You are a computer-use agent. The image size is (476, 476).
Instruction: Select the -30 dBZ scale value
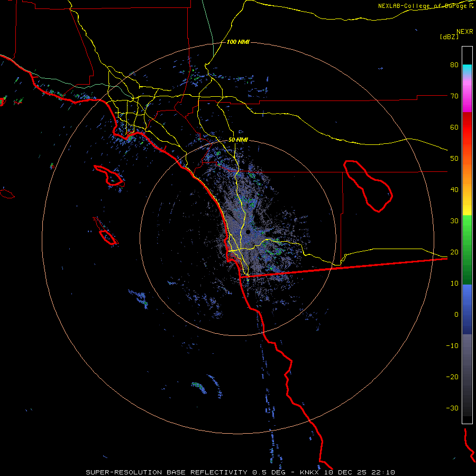coord(452,408)
